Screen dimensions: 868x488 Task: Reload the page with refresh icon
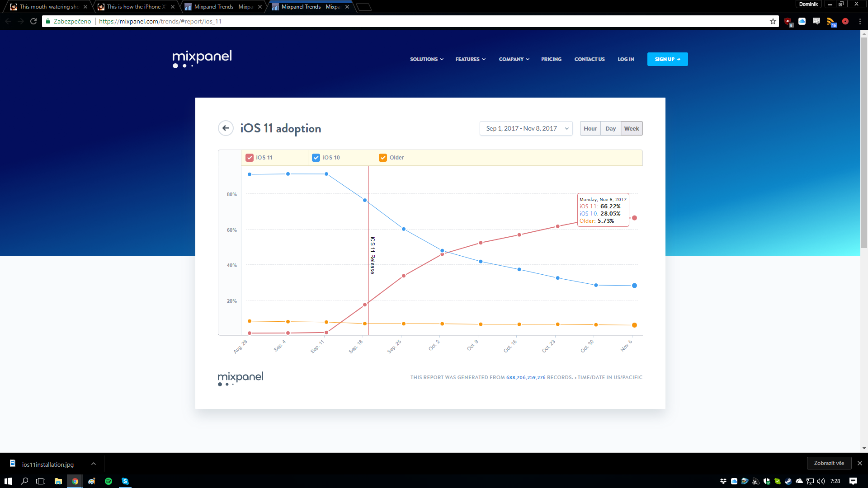pos(33,21)
